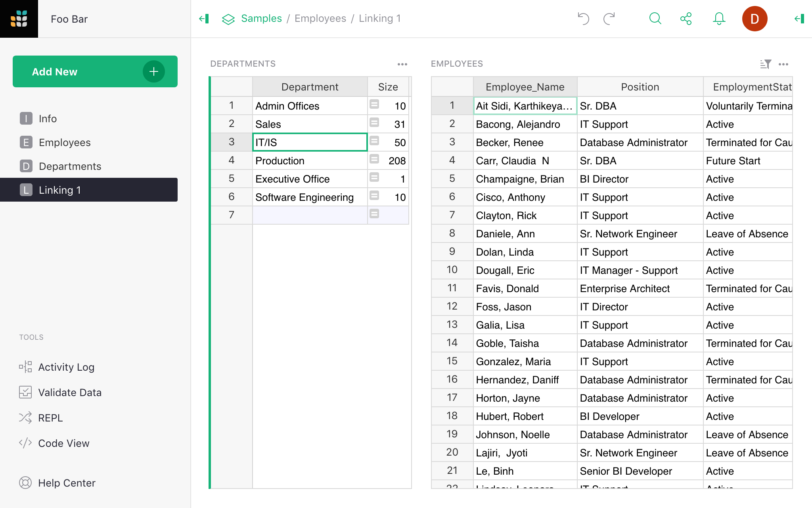Click the undo arrow icon
The image size is (812, 508).
(x=583, y=19)
